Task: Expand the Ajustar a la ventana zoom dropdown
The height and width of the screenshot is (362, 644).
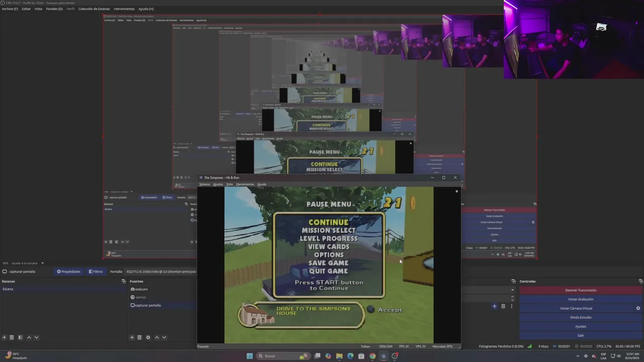Action: click(42, 263)
